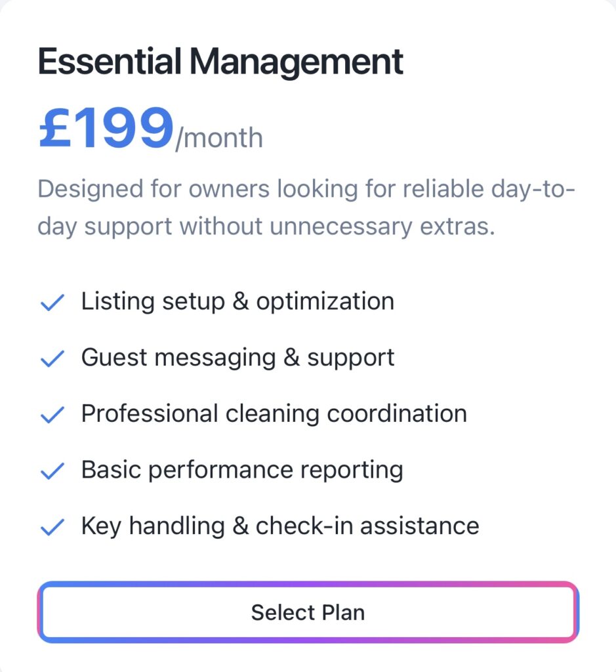Select the Key handling & check-in assistance text
The width and height of the screenshot is (616, 672).
pos(279,526)
